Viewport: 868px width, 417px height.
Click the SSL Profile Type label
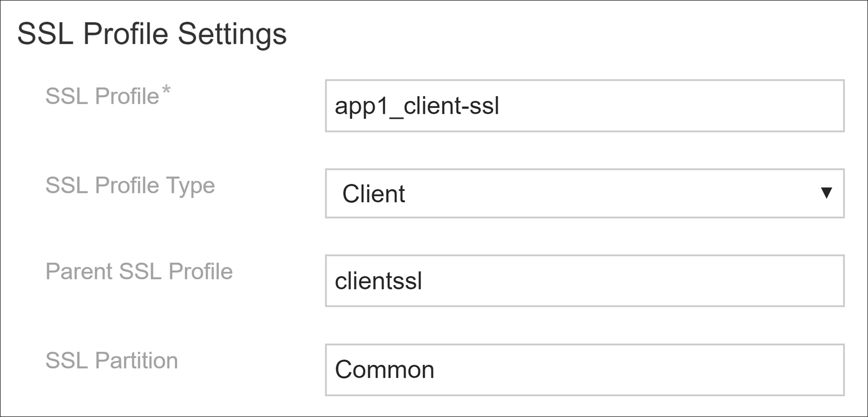tap(130, 186)
